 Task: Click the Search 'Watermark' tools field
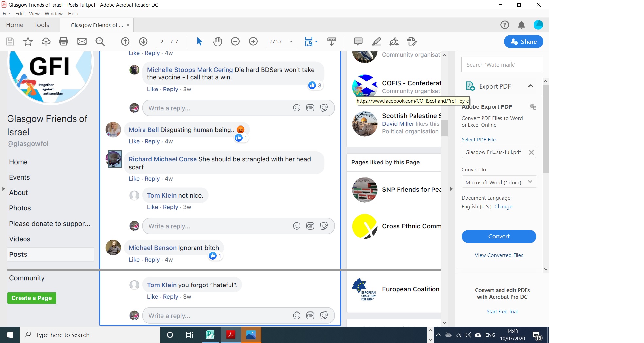click(502, 65)
